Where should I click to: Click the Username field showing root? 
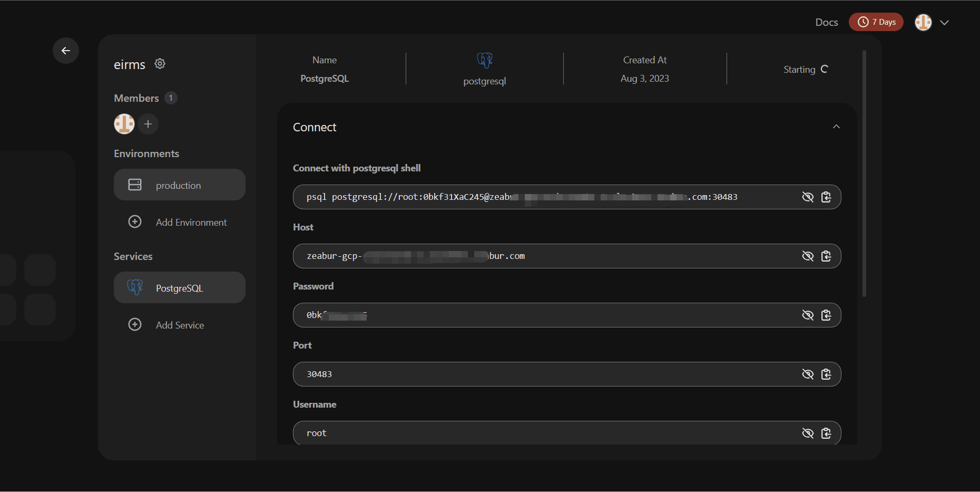(567, 433)
